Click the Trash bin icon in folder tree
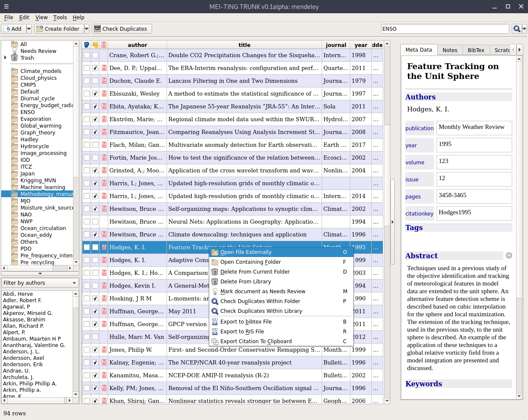The image size is (528, 420). [x=15, y=58]
